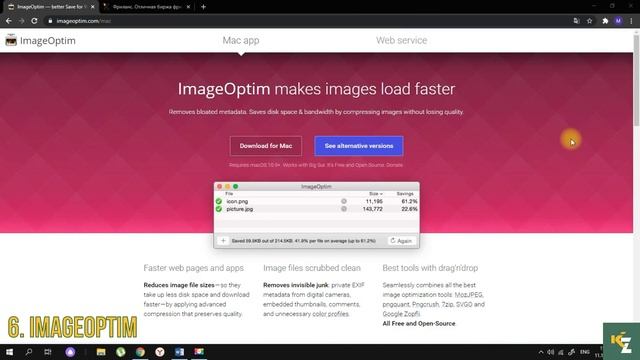The width and height of the screenshot is (640, 360).
Task: Click the 143,772 size value
Action: click(373, 209)
